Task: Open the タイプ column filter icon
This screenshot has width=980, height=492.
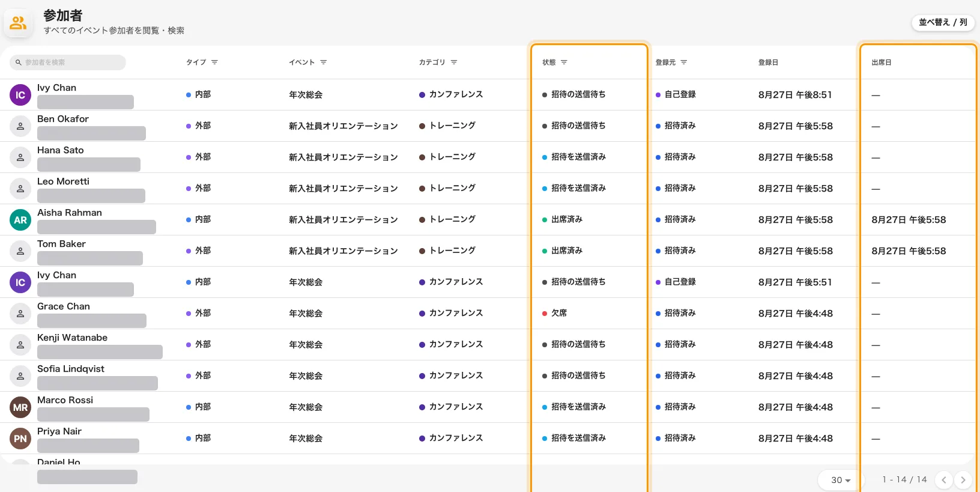Action: 214,62
